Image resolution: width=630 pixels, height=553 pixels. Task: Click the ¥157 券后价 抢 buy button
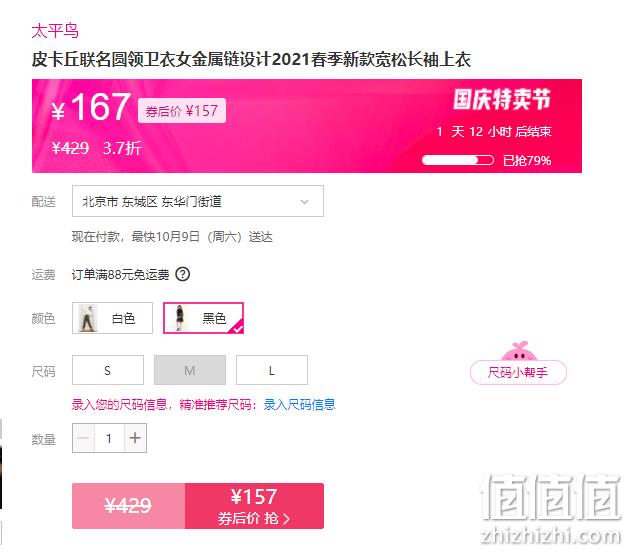(x=254, y=506)
